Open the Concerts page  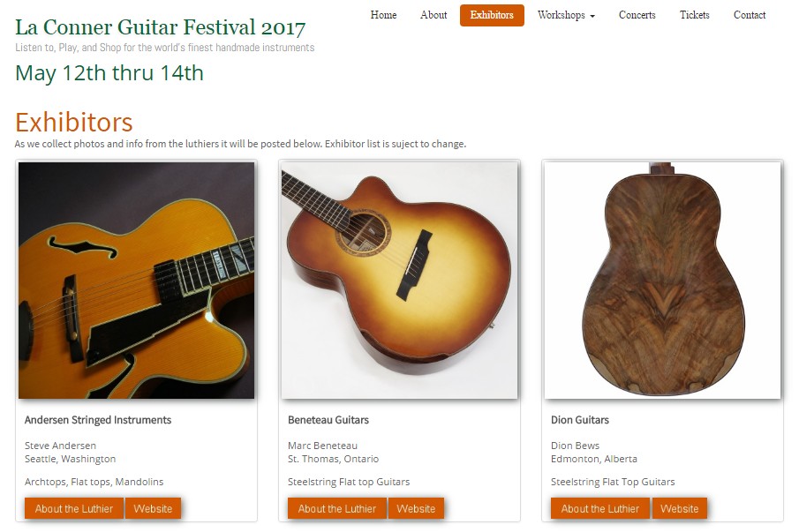(637, 15)
